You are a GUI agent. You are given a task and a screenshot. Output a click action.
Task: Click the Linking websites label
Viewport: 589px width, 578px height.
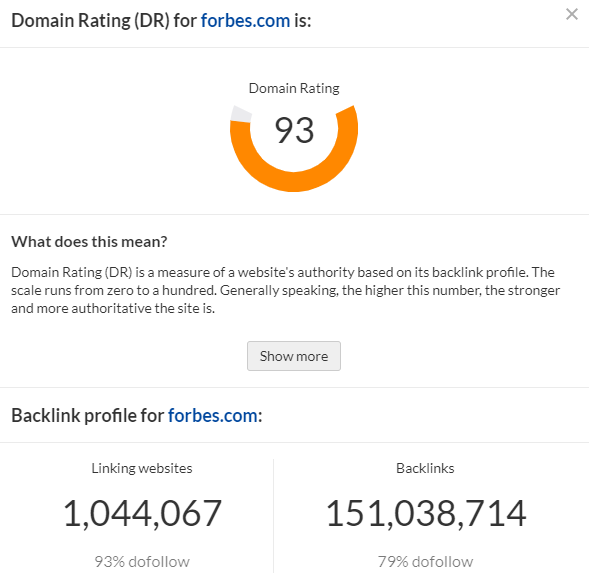click(x=142, y=468)
